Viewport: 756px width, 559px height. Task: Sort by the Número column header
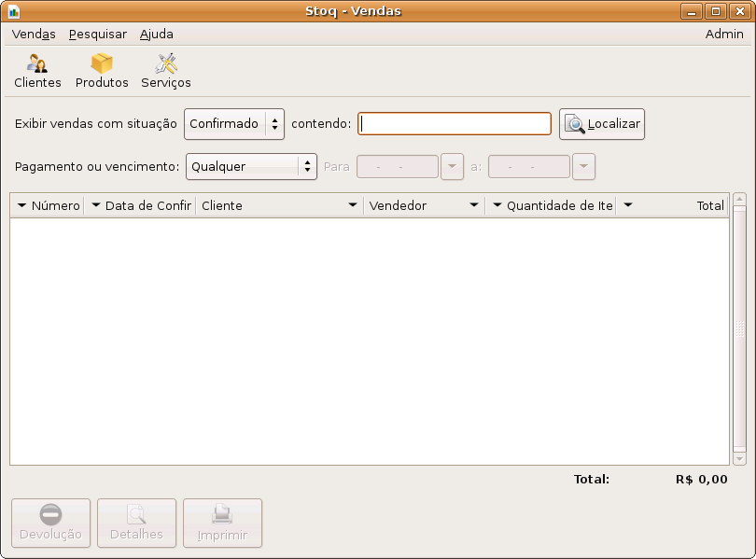coord(48,205)
